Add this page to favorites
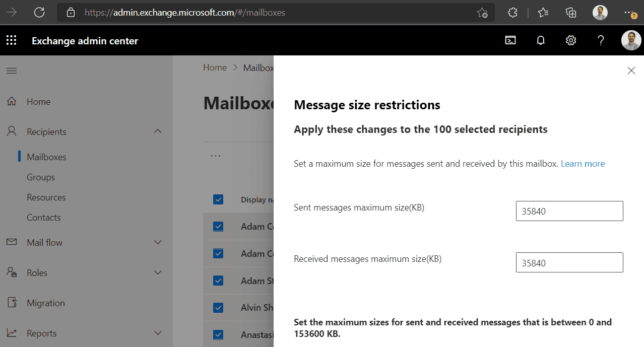 click(482, 13)
